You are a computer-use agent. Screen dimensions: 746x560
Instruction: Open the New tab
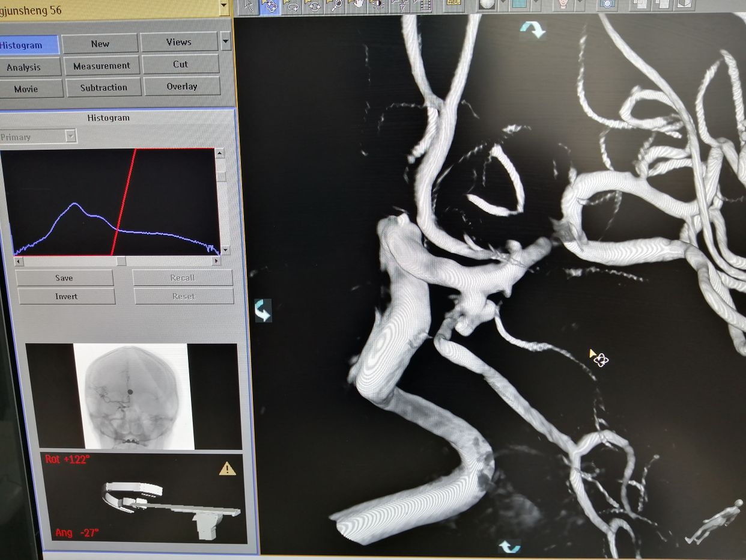point(100,43)
